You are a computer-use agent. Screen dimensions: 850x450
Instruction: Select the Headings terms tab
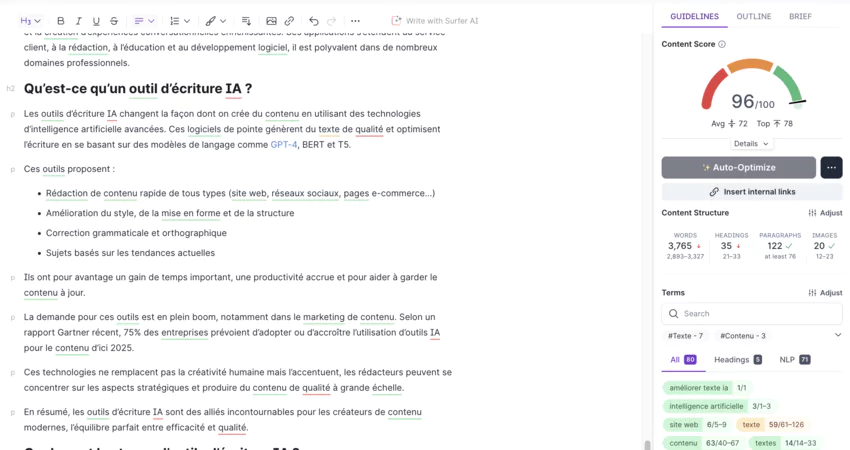pos(738,359)
